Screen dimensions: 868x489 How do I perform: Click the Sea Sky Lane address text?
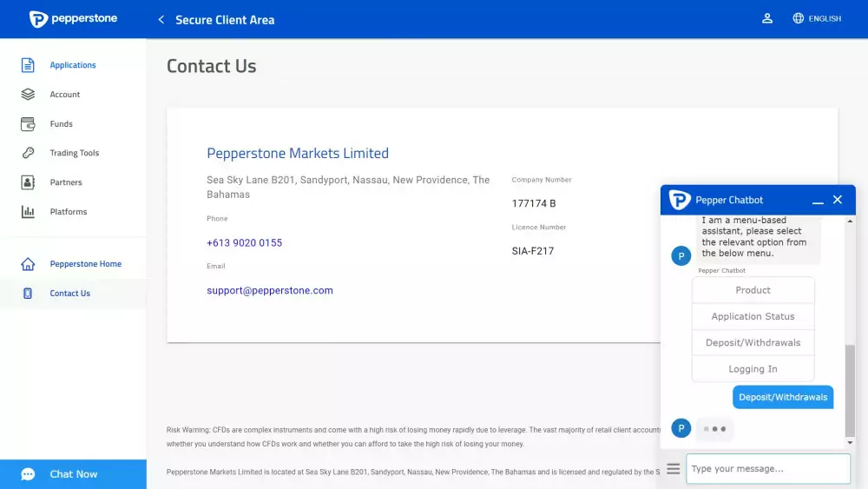point(348,188)
